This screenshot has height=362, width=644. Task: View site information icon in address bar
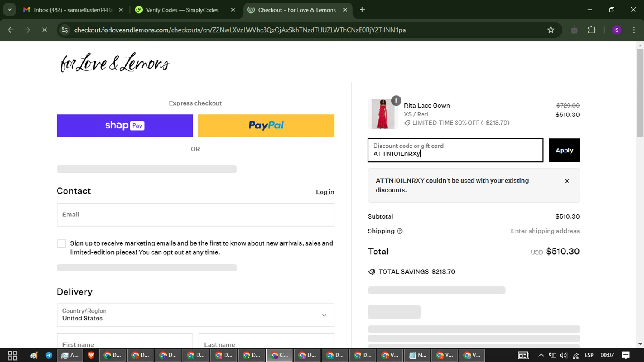(x=65, y=30)
